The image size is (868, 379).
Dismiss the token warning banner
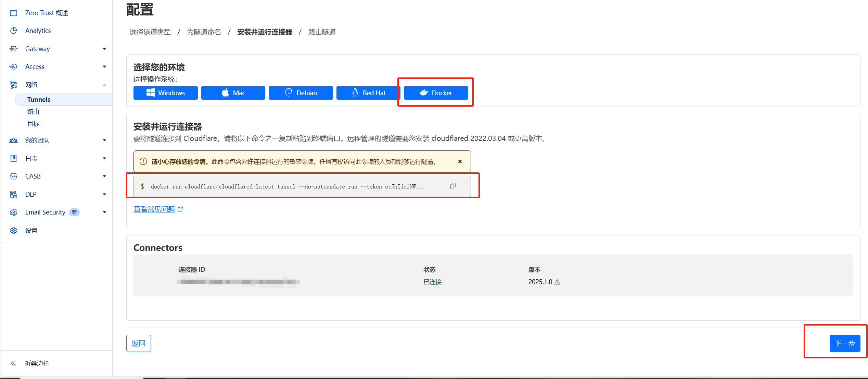(x=460, y=161)
